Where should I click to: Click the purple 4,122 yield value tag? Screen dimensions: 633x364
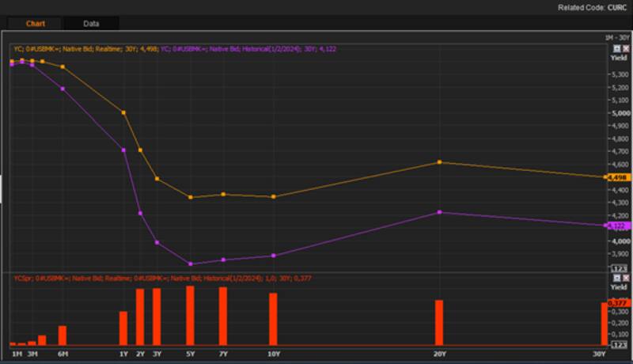click(618, 226)
